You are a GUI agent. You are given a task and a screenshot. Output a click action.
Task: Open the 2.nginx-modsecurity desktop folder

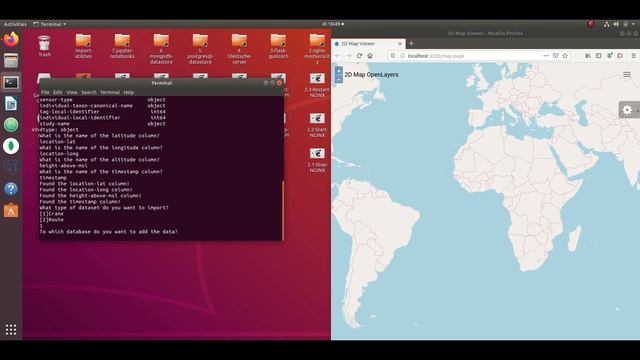coord(317,49)
